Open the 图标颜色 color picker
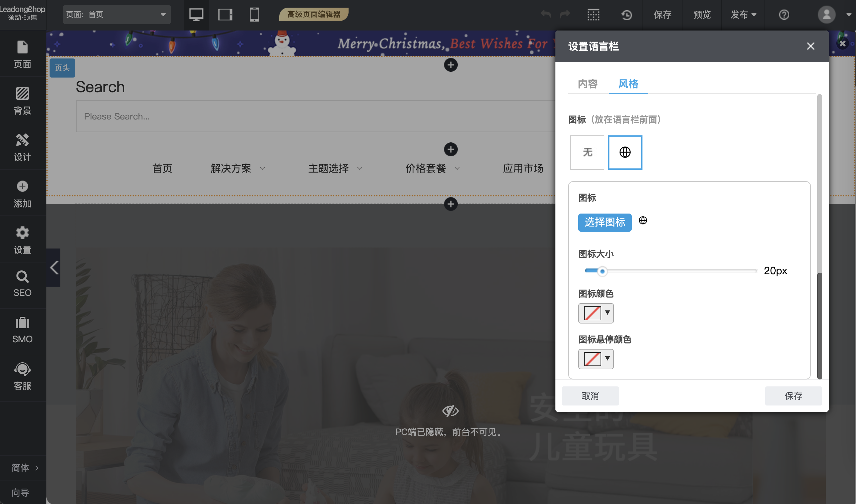This screenshot has width=856, height=504. [x=596, y=313]
